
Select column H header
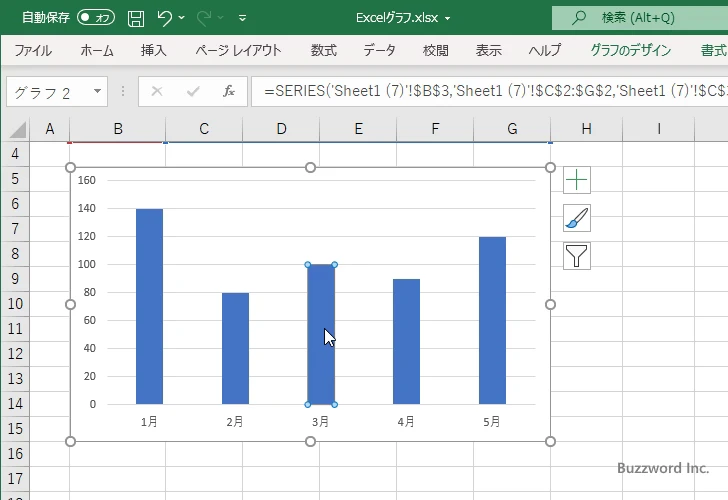(x=586, y=129)
